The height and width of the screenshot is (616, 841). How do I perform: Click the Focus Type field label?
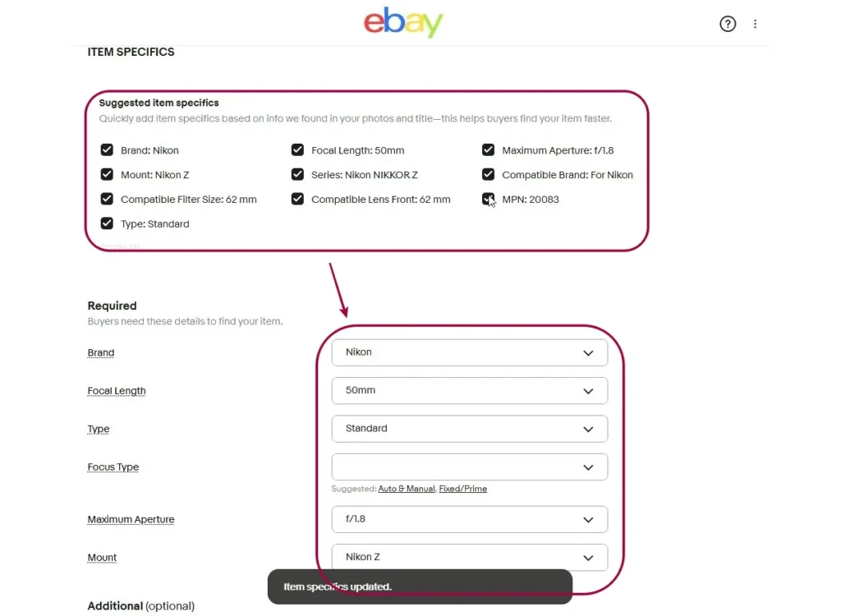[x=113, y=467]
